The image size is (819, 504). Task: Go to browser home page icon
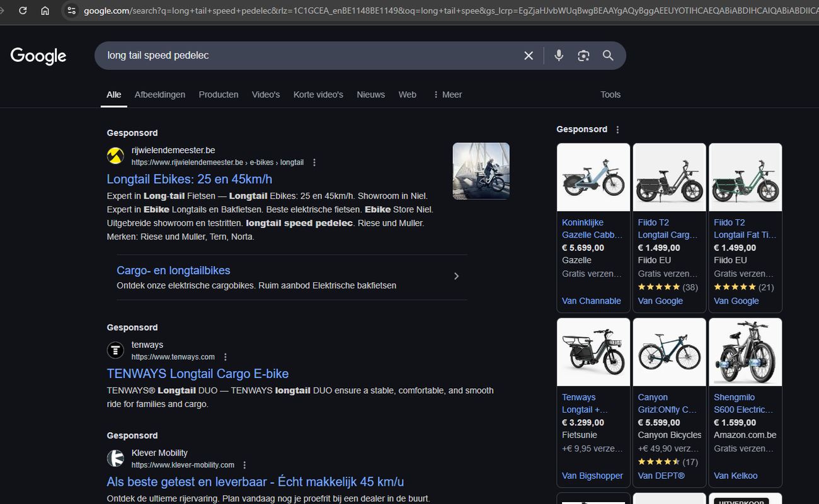[45, 11]
